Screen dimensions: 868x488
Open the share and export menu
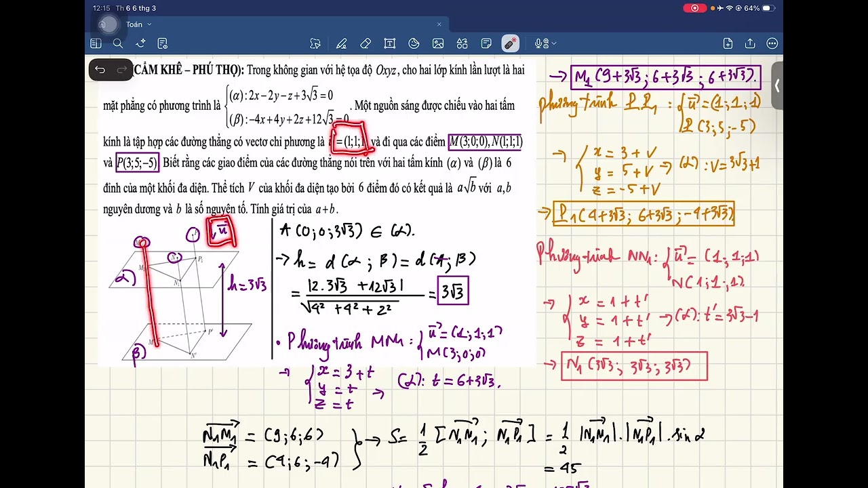point(750,43)
